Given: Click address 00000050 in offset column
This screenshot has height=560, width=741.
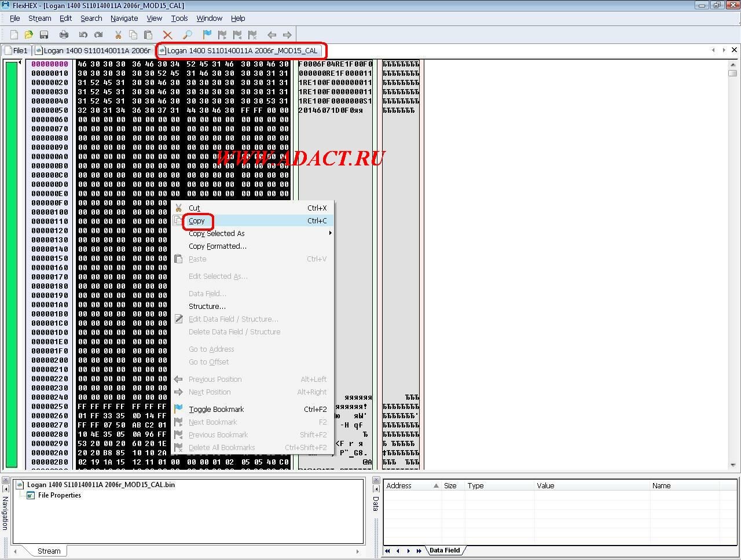Looking at the screenshot, I should pyautogui.click(x=50, y=110).
